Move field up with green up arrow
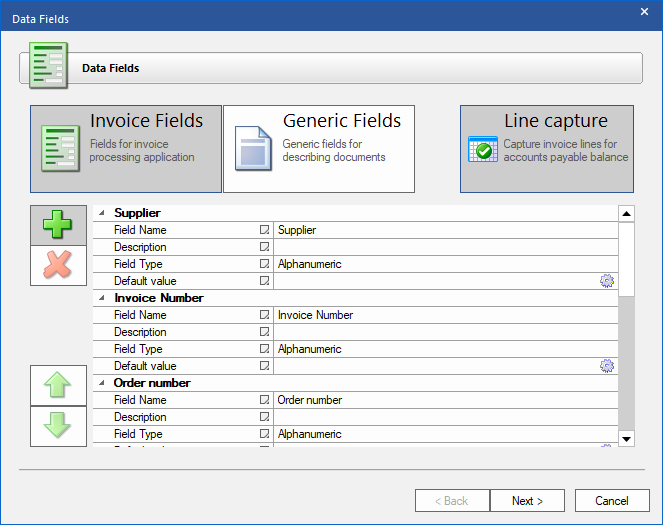The image size is (663, 525). coord(59,385)
